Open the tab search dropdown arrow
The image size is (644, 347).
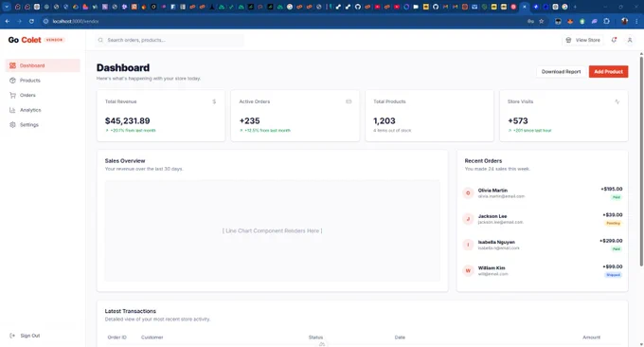pos(7,7)
